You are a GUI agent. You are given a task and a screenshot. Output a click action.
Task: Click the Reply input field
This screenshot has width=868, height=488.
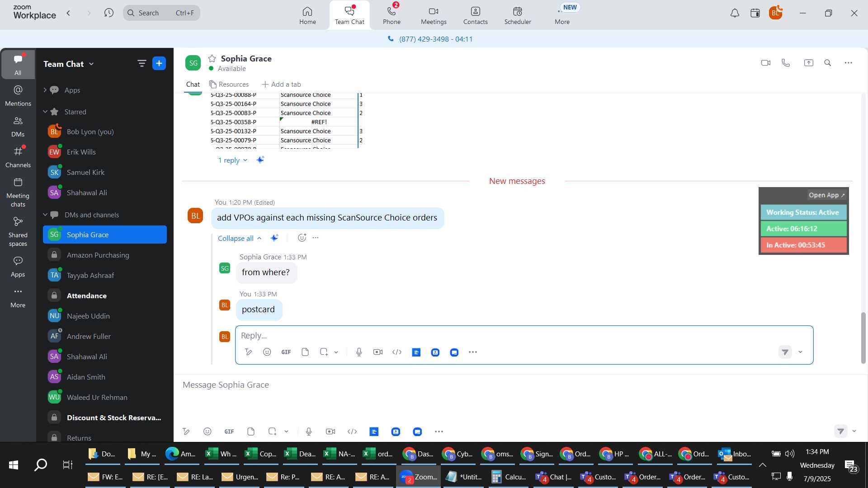pyautogui.click(x=524, y=335)
